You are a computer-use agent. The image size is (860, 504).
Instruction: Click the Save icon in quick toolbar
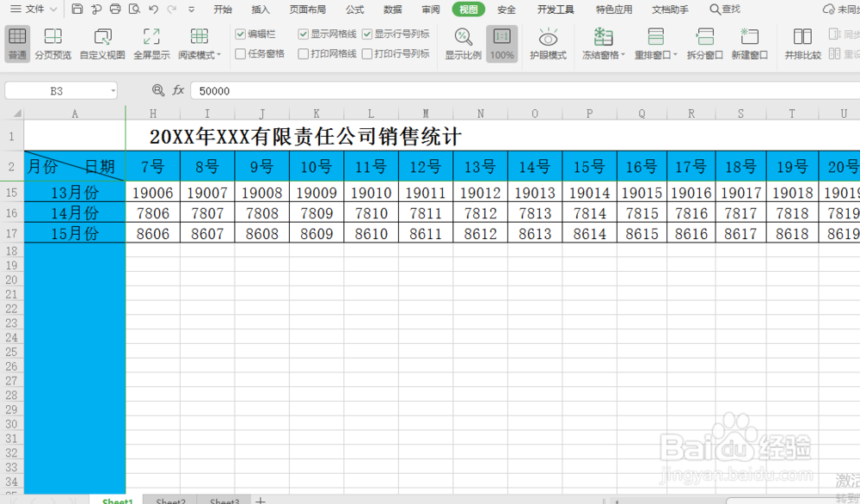coord(77,9)
